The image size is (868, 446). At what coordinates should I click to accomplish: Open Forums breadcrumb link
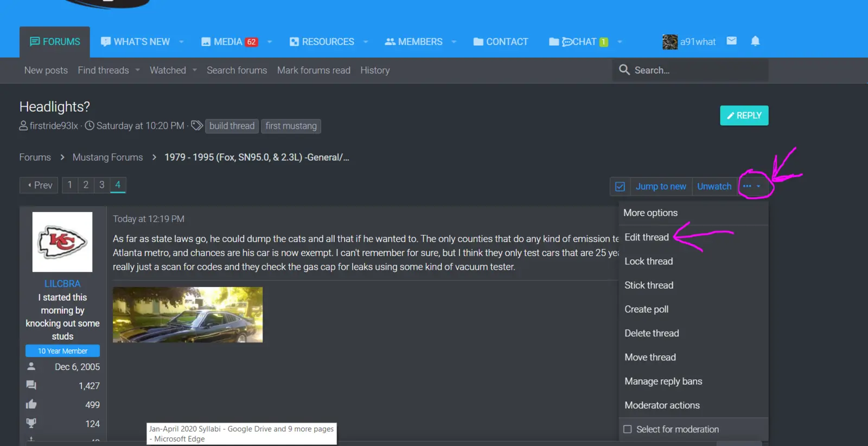(x=35, y=157)
